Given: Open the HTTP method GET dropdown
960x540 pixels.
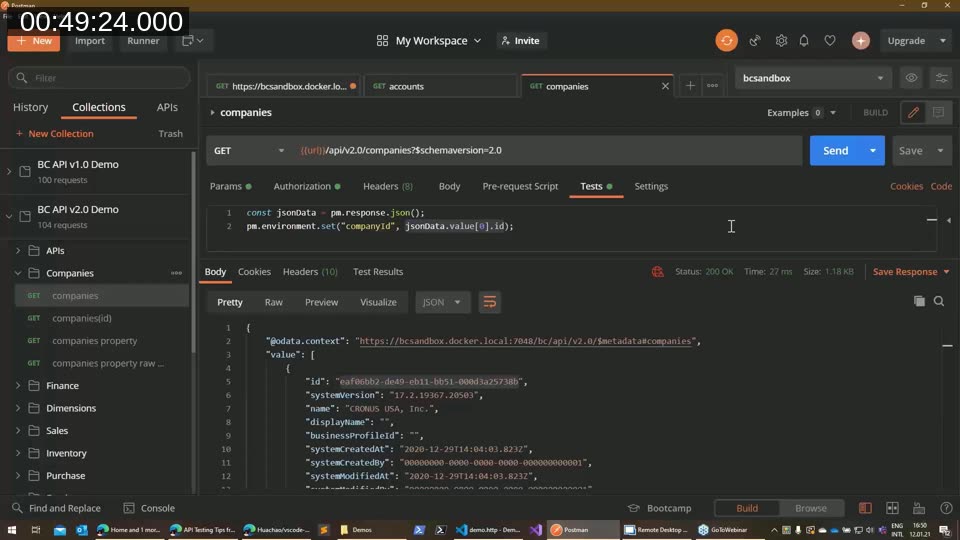Looking at the screenshot, I should 249,150.
